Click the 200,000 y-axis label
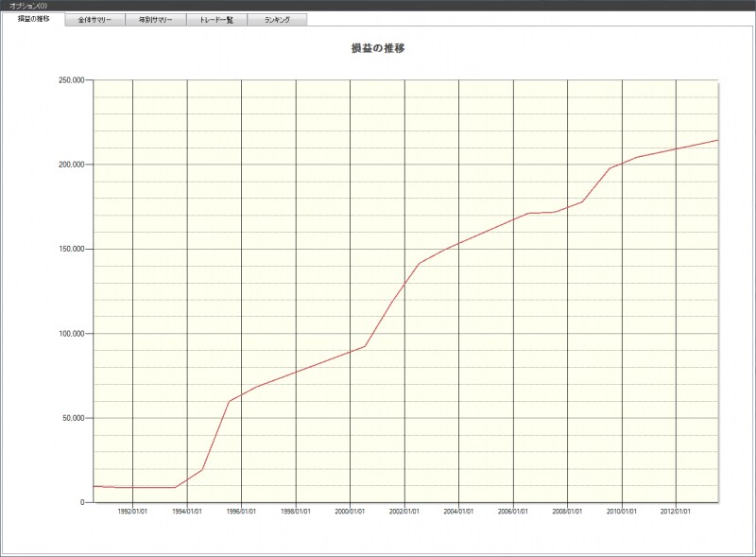 pos(72,165)
